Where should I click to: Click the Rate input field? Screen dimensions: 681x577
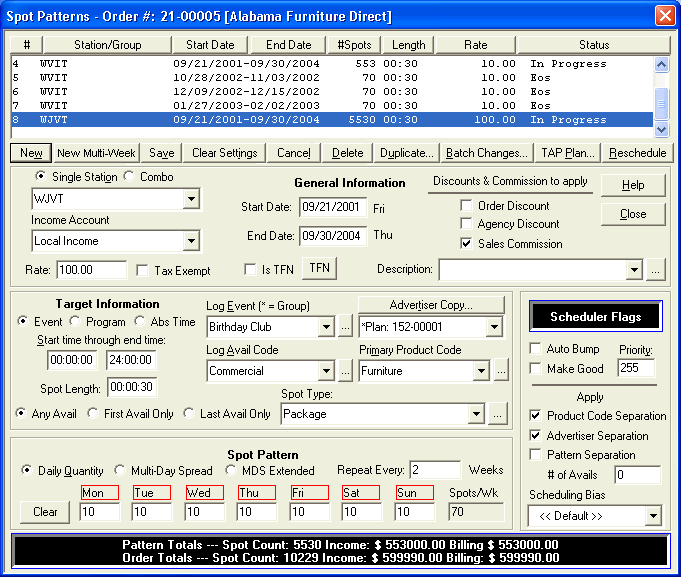92,270
